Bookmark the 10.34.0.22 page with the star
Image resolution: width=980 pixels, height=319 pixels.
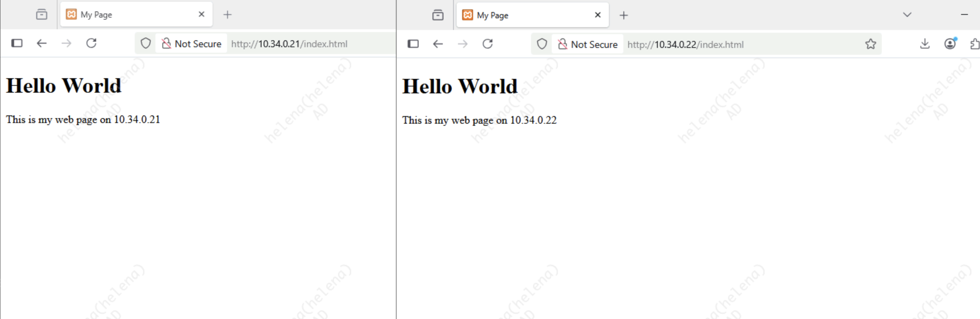pos(870,44)
